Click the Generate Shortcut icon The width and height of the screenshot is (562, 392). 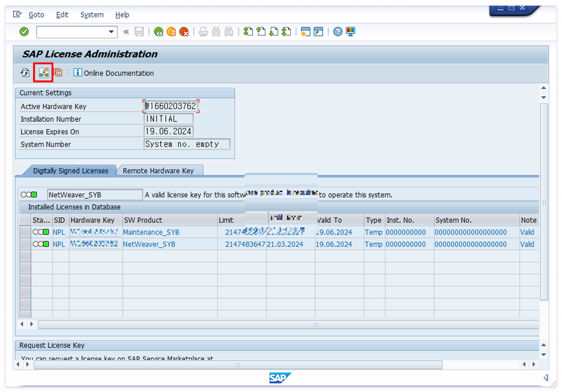pos(319,32)
